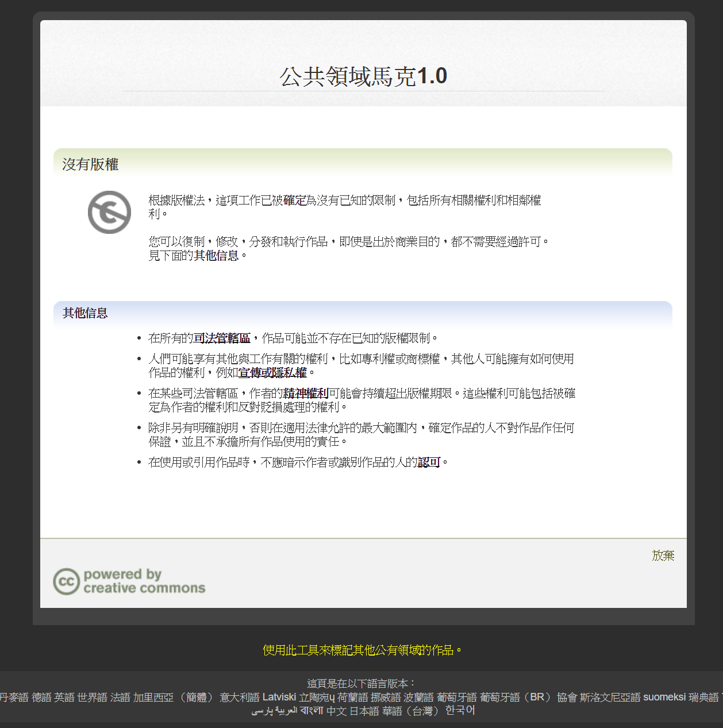
Task: Switch language to 波蘭語
Action: (x=418, y=697)
